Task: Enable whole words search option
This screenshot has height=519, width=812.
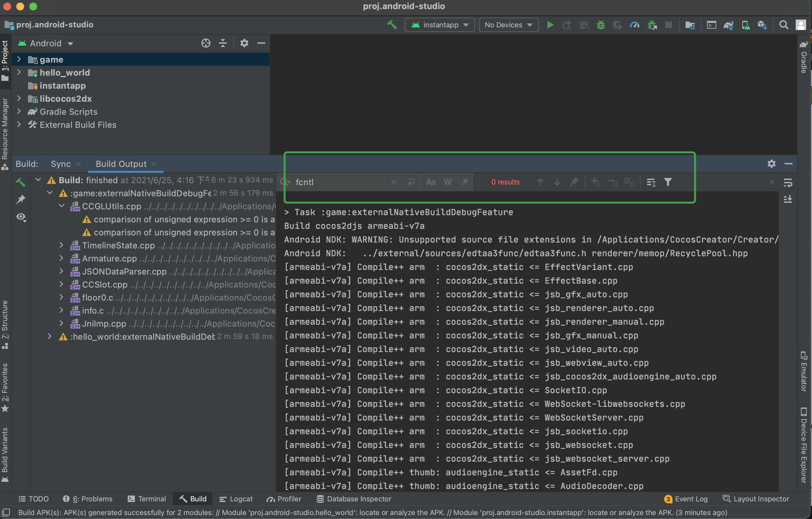Action: click(447, 182)
